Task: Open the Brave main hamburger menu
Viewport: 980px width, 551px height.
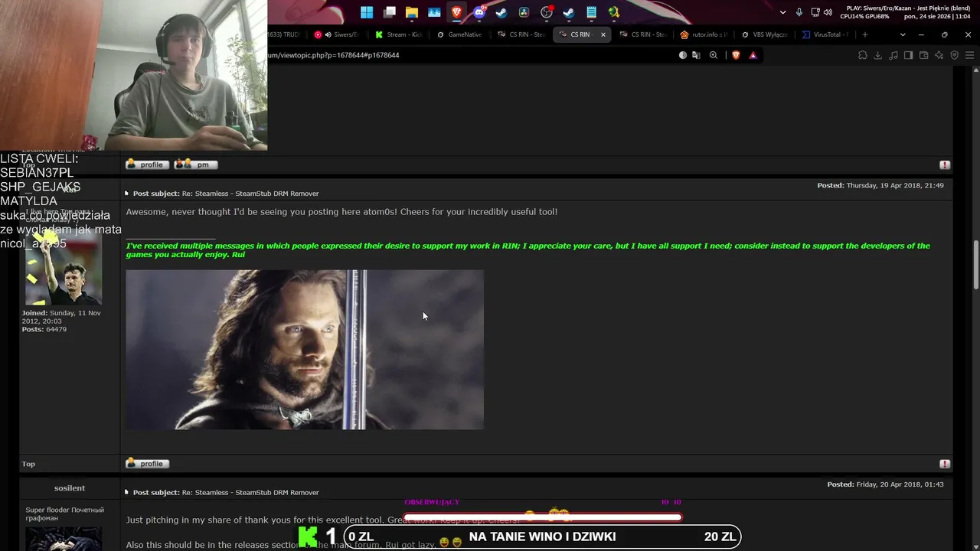Action: pos(970,55)
